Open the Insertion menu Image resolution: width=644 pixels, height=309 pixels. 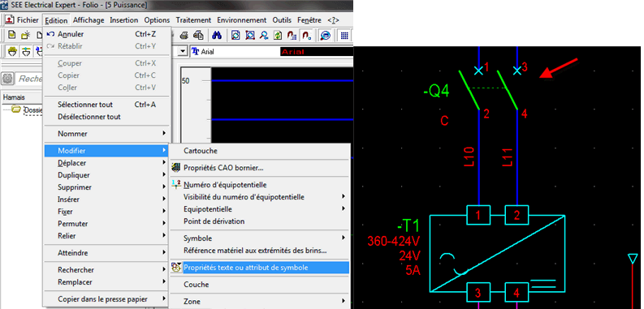coord(124,20)
